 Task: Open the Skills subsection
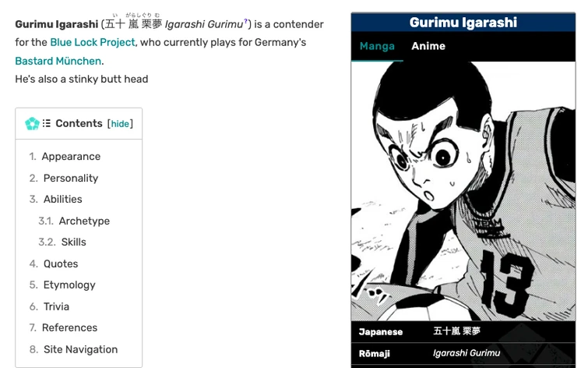click(73, 242)
